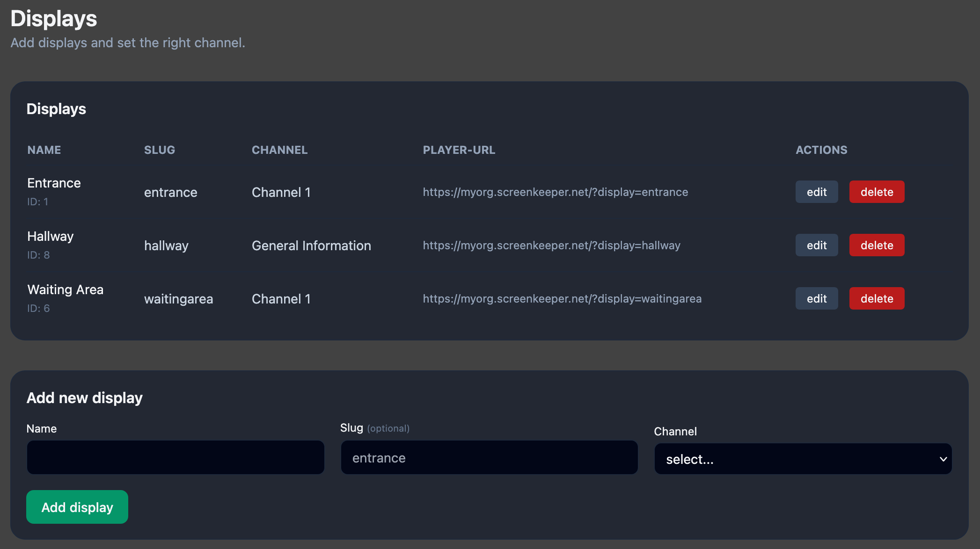The image size is (980, 549).
Task: Open the Channel select dropdown
Action: click(796, 459)
